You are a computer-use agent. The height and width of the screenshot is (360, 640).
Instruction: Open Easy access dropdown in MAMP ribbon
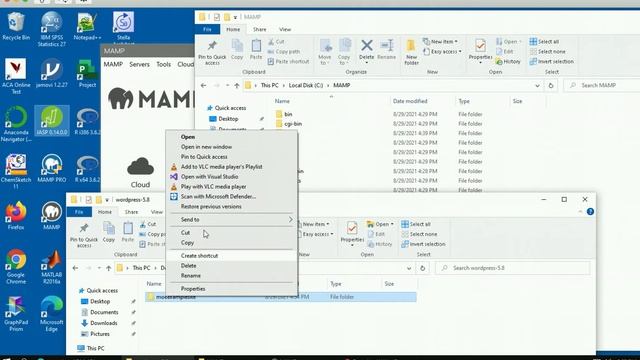click(442, 51)
